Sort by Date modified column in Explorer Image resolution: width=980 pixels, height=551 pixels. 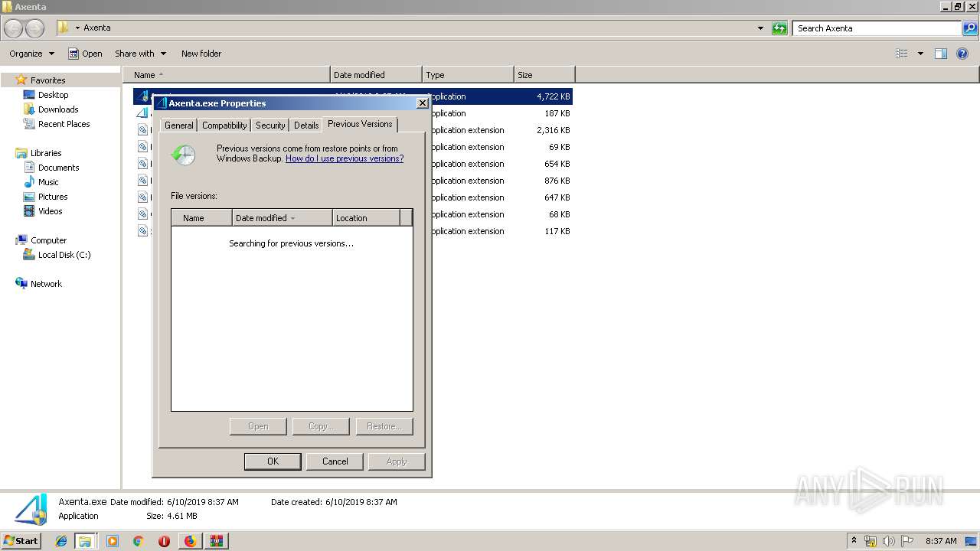pyautogui.click(x=376, y=75)
